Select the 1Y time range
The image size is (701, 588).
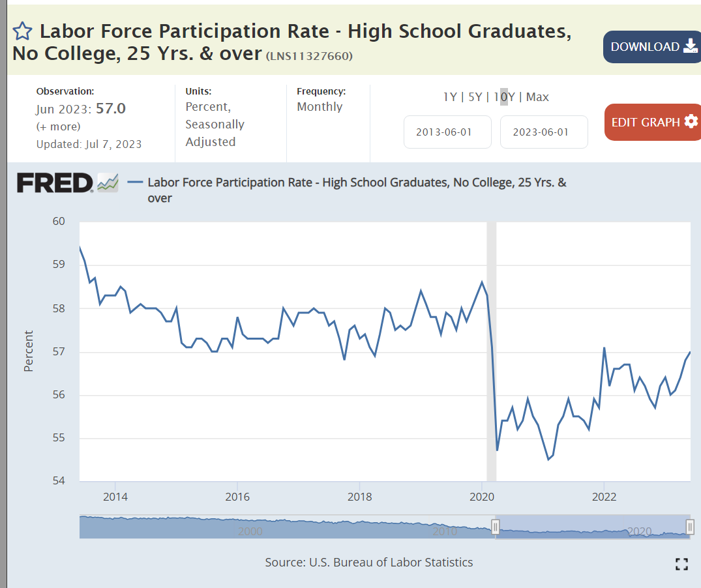(x=450, y=97)
